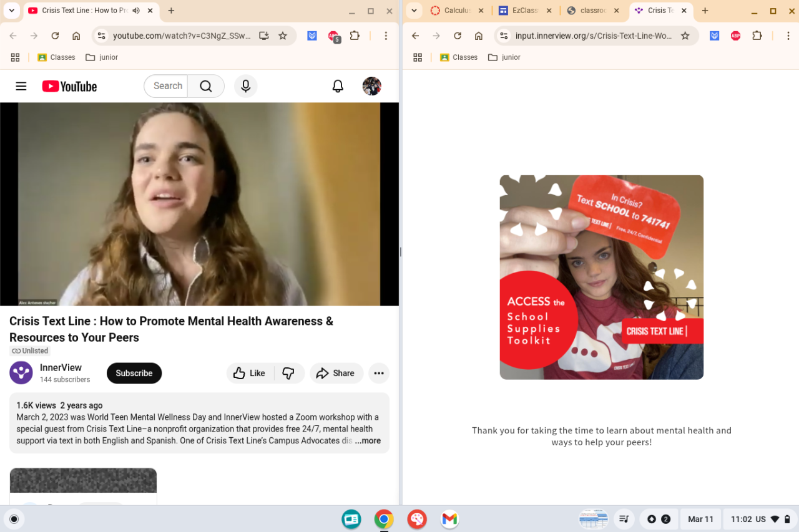Image resolution: width=799 pixels, height=532 pixels.
Task: Open Chrome menu in YouTube window
Action: click(386, 36)
